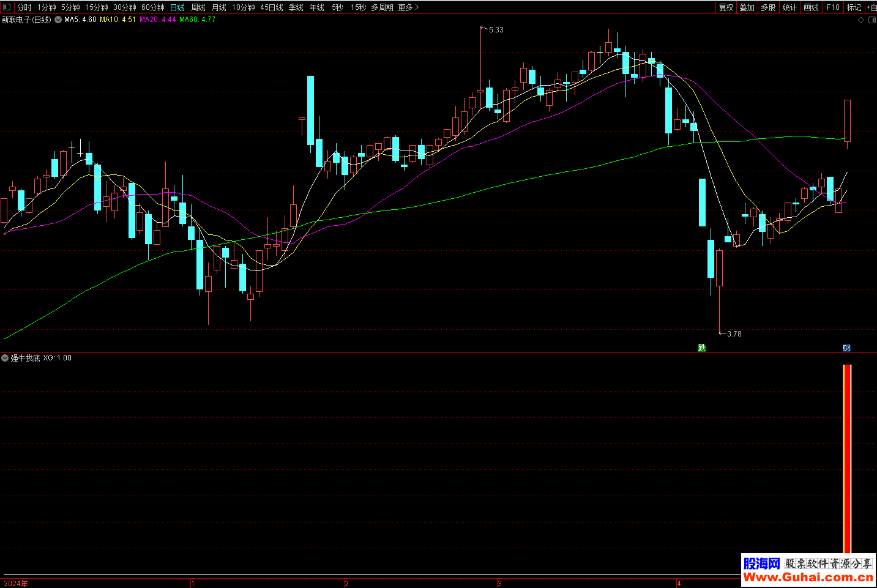Open the 45日线 period tab
This screenshot has width=877, height=588.
(272, 7)
